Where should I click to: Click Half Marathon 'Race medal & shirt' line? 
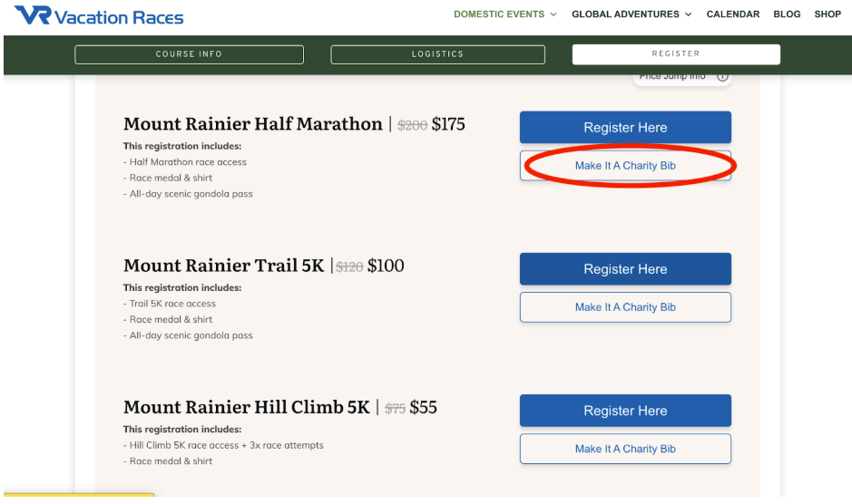pyautogui.click(x=168, y=179)
